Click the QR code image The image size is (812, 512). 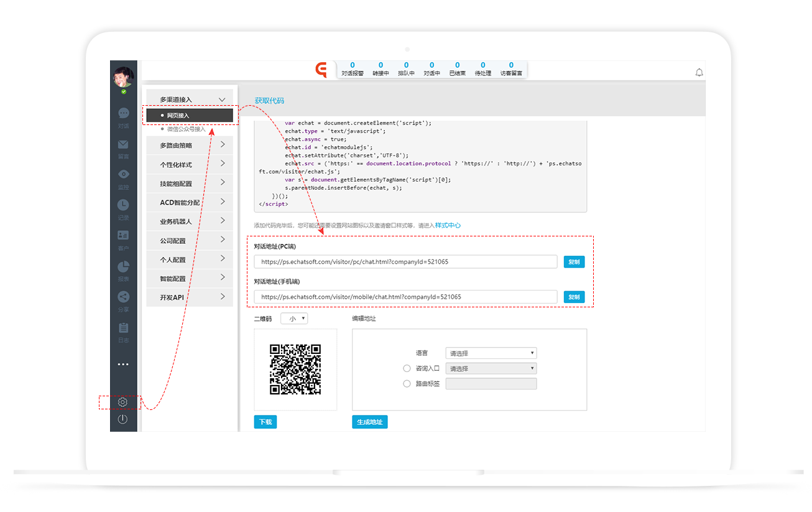(295, 370)
